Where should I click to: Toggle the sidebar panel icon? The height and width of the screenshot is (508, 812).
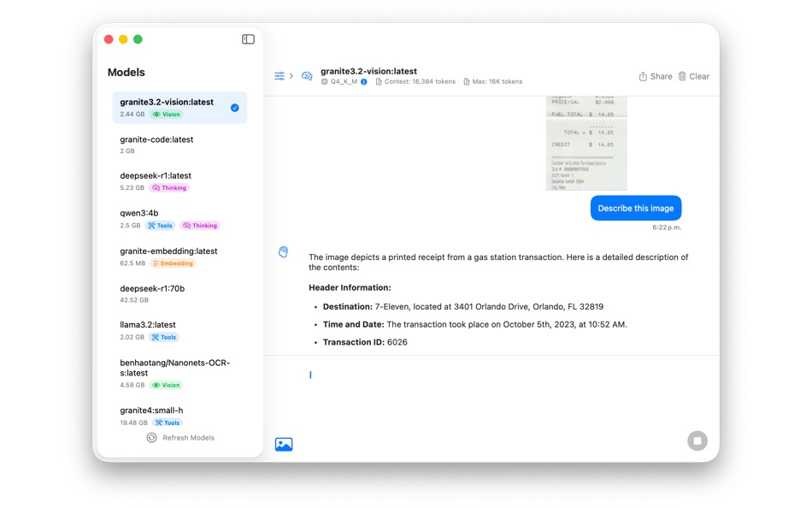point(247,38)
